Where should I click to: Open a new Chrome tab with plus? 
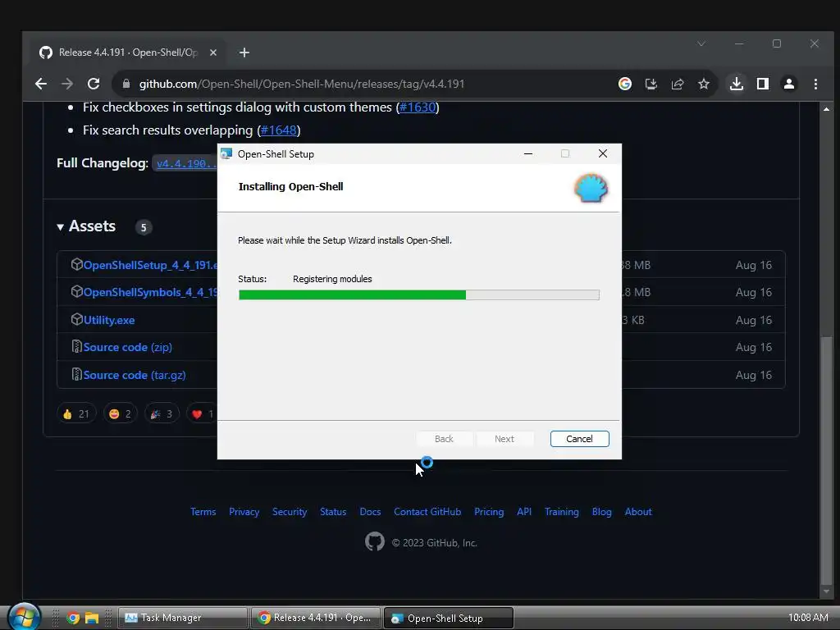[244, 52]
